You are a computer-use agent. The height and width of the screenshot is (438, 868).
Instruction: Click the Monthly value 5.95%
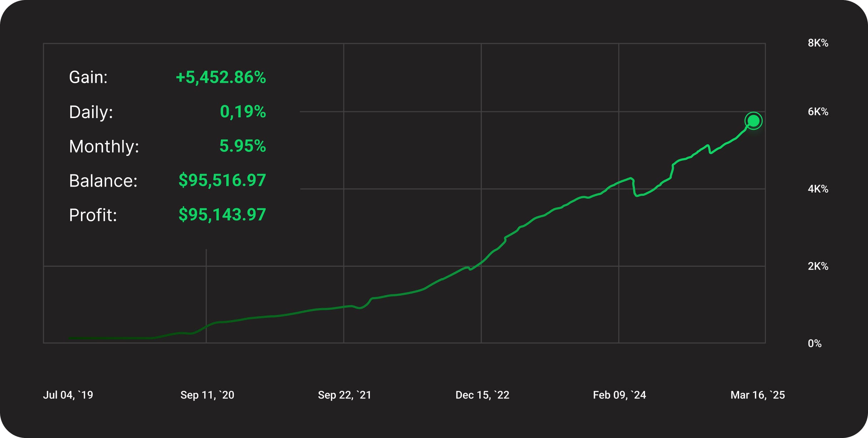click(x=242, y=146)
